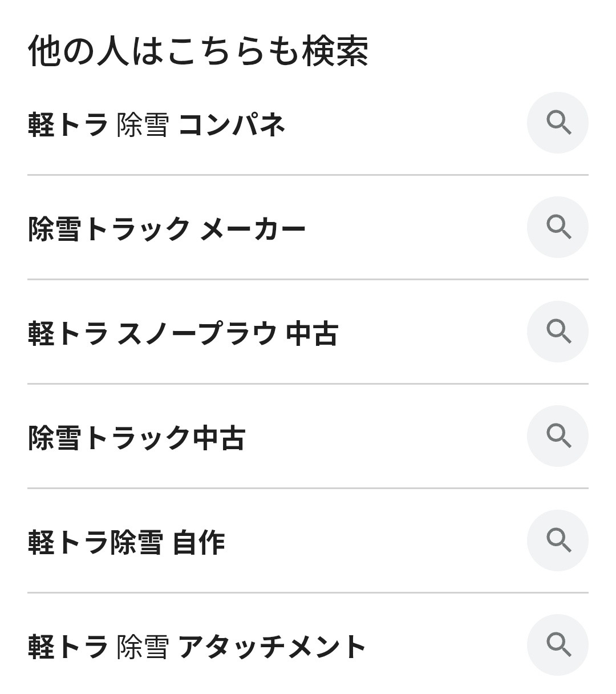Click the bold word メーカー in the second suggestion
The height and width of the screenshot is (694, 616).
253,229
